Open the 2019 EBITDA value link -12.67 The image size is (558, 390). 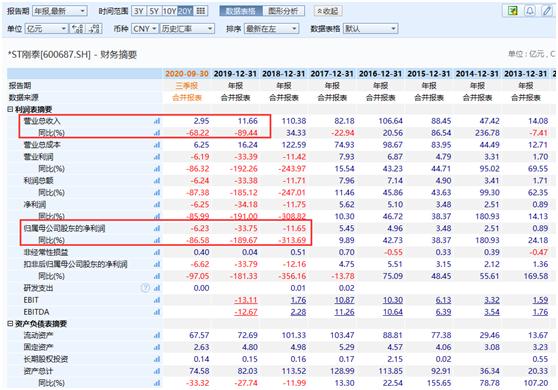pos(246,312)
